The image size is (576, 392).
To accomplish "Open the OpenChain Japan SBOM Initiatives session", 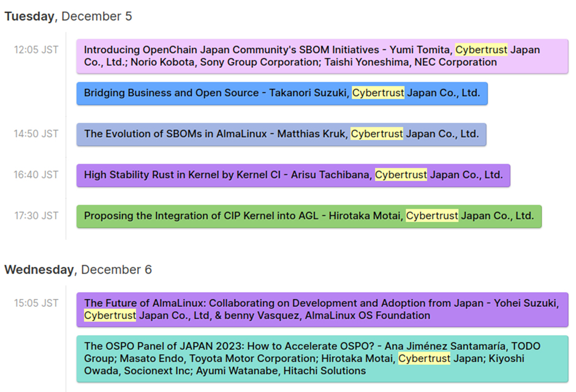I will click(322, 56).
